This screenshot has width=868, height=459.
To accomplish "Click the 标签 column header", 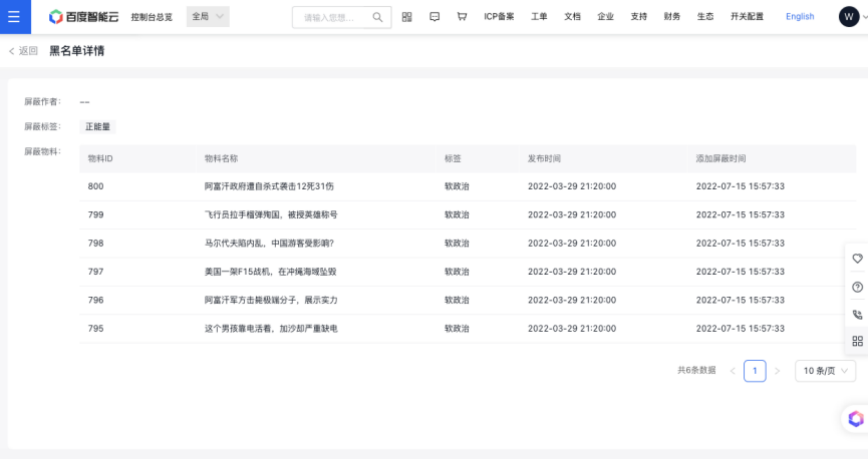I will (x=453, y=159).
